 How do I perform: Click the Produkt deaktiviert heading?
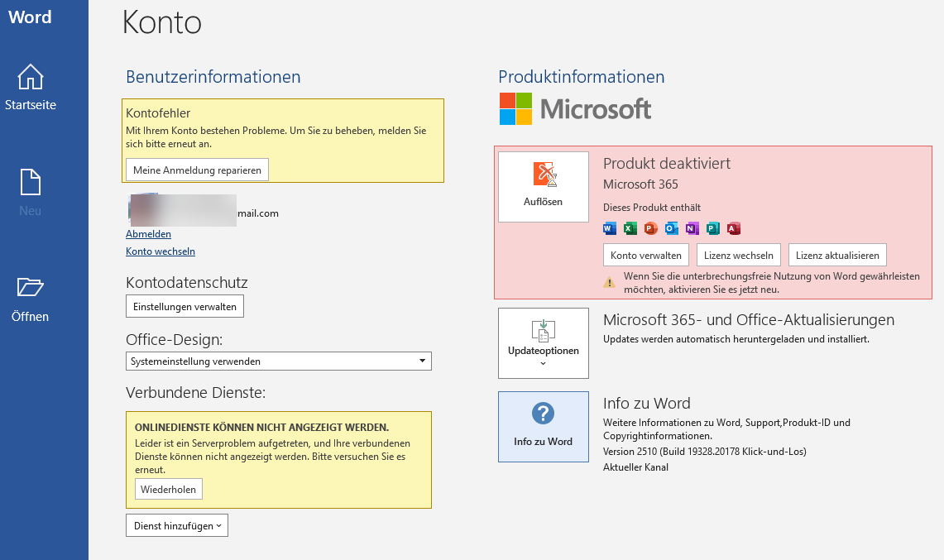tap(667, 163)
